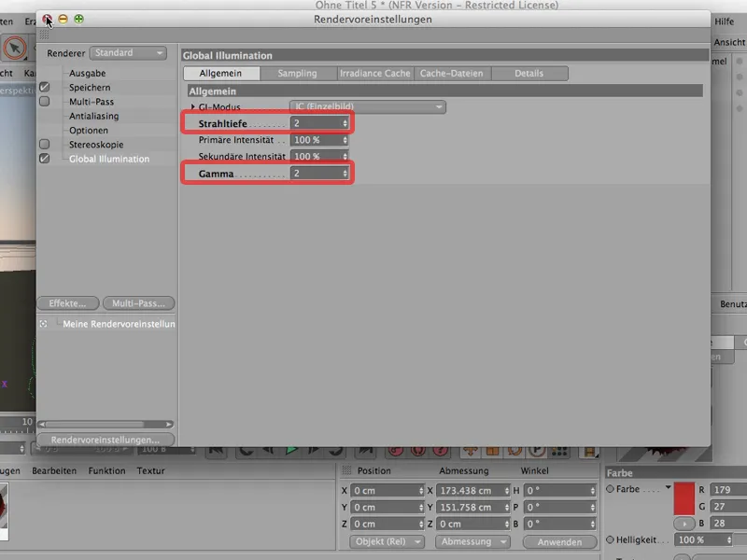
Task: Click the Rendervoreinstellungen... button at bottom
Action: click(106, 440)
